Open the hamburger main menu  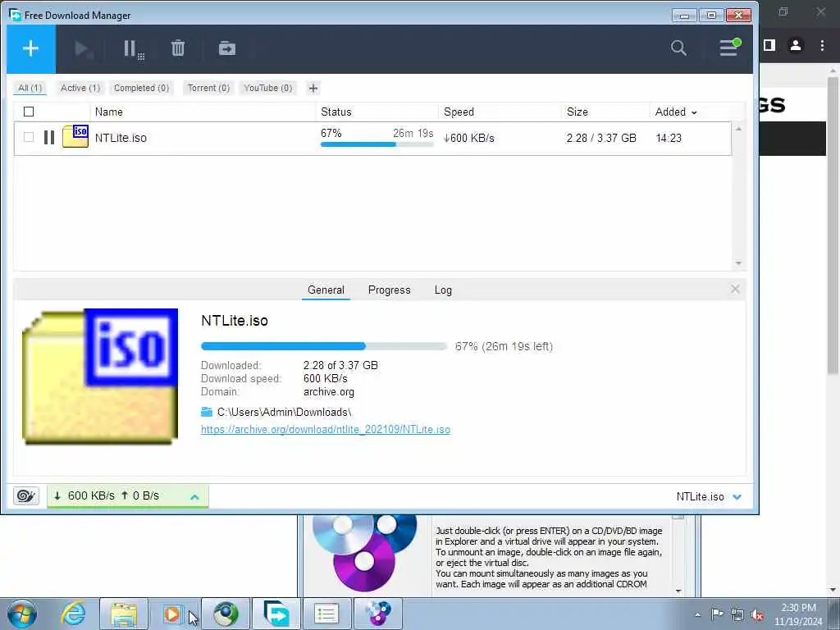click(x=729, y=48)
